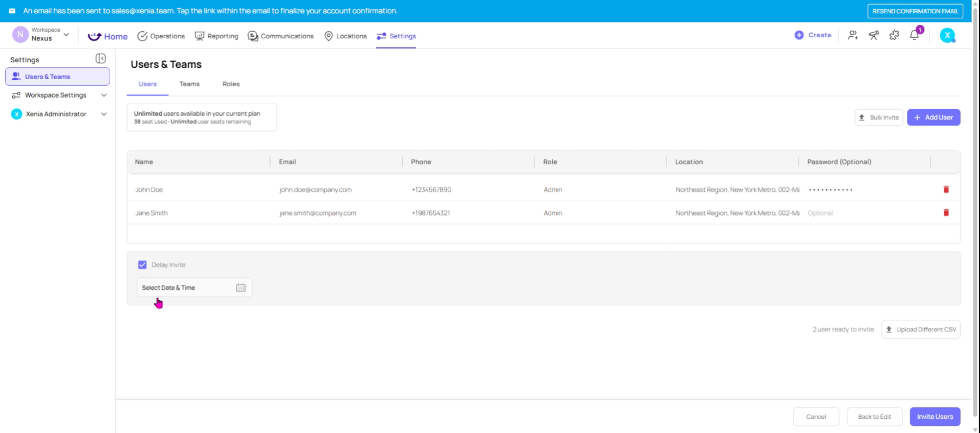This screenshot has width=980, height=433.
Task: Click the Bulk Invite button
Action: (x=879, y=117)
